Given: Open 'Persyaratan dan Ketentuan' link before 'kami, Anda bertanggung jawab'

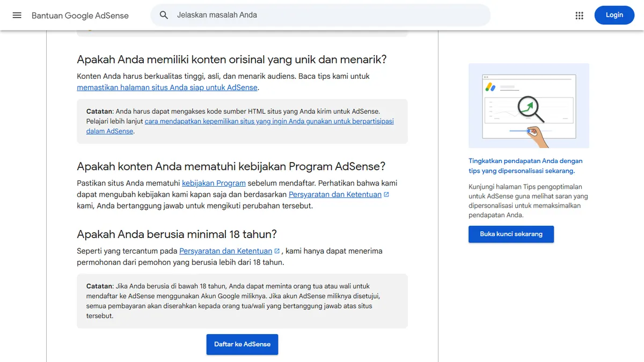Looking at the screenshot, I should coord(335,194).
